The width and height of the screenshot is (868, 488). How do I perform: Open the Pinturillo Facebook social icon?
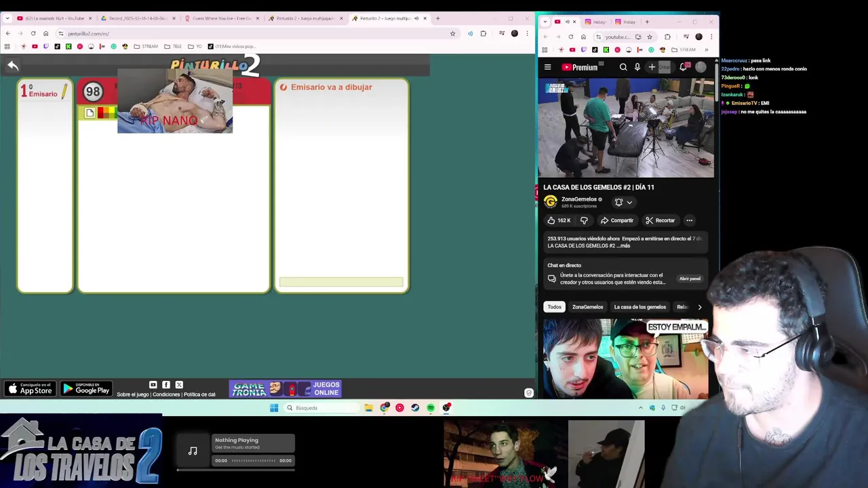[166, 385]
